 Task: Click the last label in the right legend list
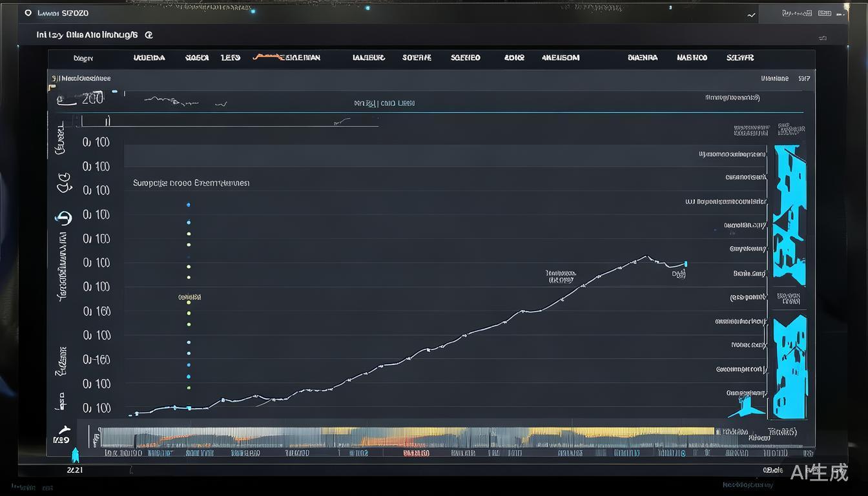(x=746, y=393)
